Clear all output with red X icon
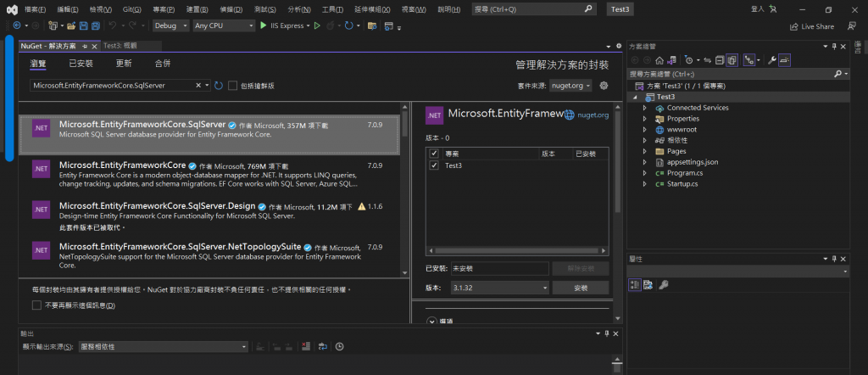Image resolution: width=868 pixels, height=375 pixels. coord(305,347)
